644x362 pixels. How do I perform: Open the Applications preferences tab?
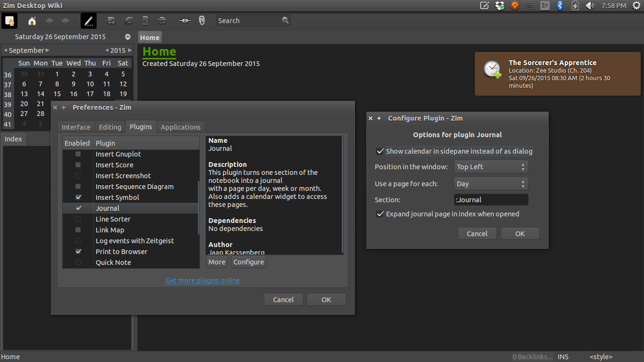[x=181, y=127]
